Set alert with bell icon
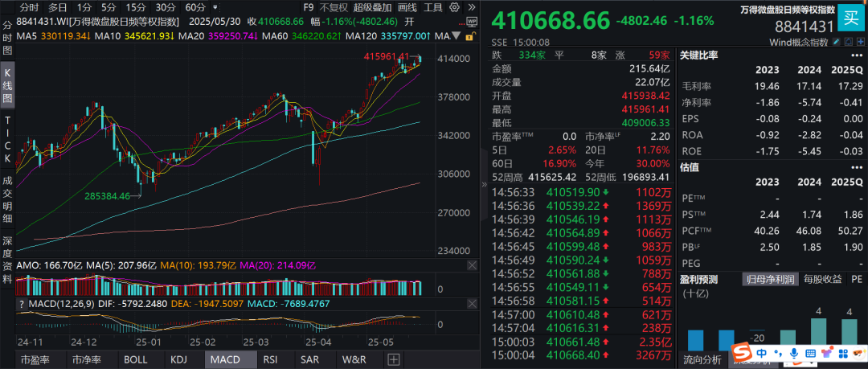Viewport: 868px width, 369px height. click(849, 42)
